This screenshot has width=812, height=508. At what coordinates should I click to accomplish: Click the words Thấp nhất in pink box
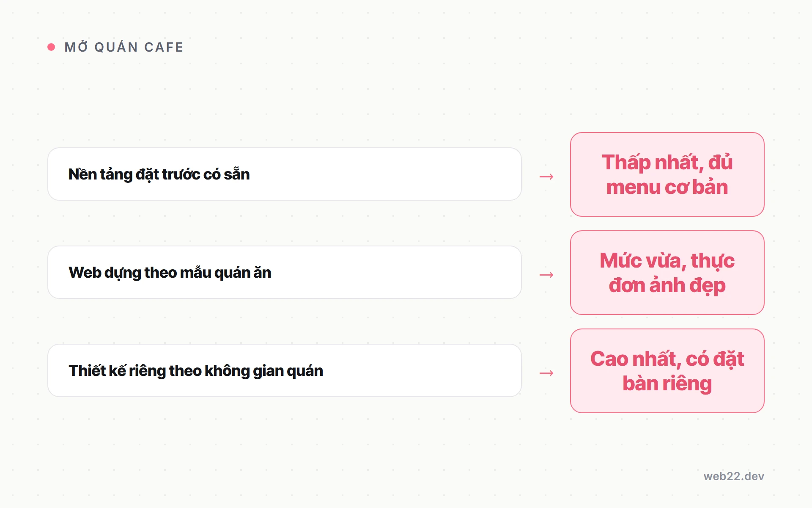point(653,163)
